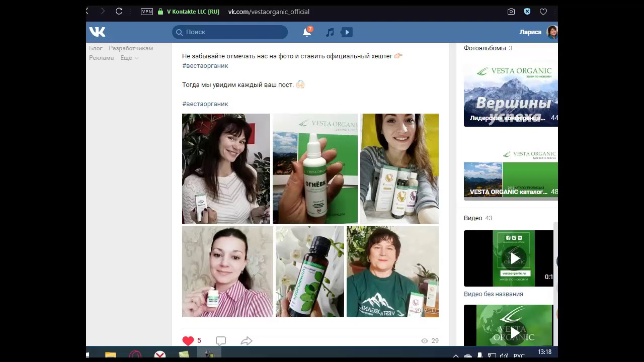This screenshot has height=362, width=644.
Task: Open photo of hand holding Огнёвка bottle
Action: 315,168
